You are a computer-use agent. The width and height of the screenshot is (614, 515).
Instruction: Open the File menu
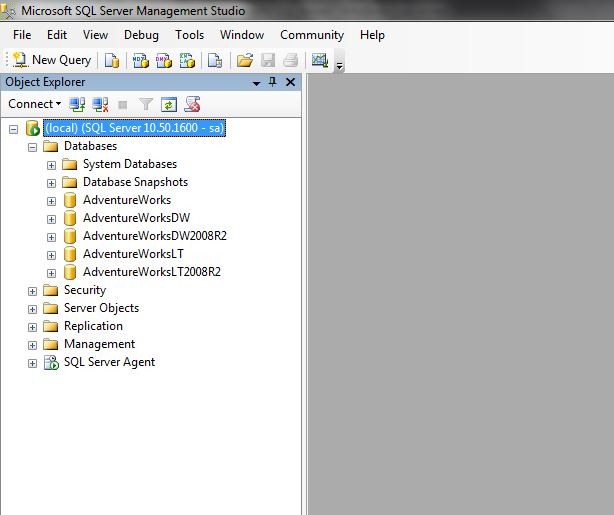click(x=22, y=35)
